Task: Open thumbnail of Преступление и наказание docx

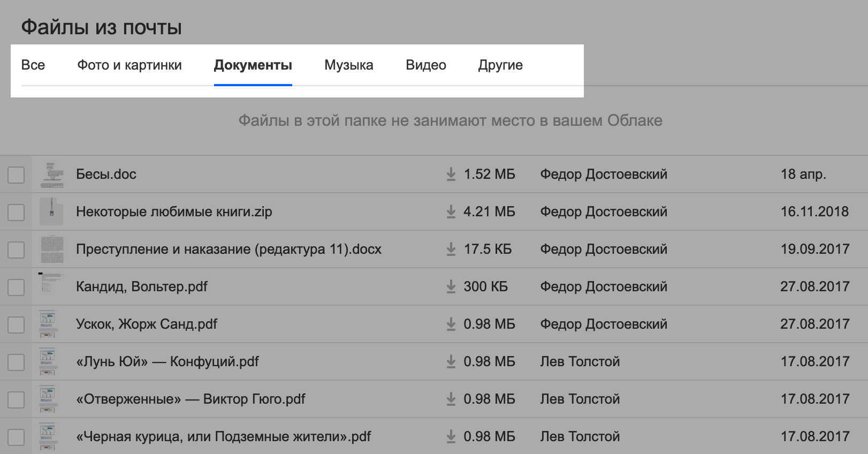Action: pyautogui.click(x=52, y=249)
